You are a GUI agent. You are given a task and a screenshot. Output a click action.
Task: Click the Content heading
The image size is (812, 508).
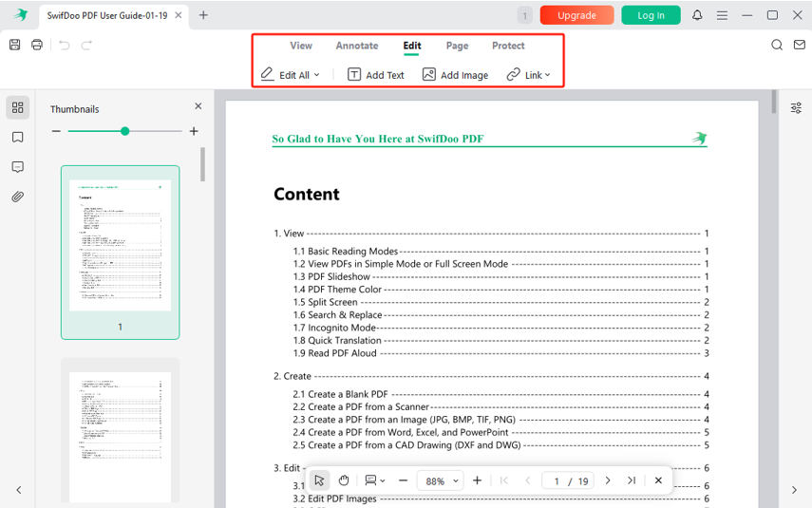[x=307, y=194]
